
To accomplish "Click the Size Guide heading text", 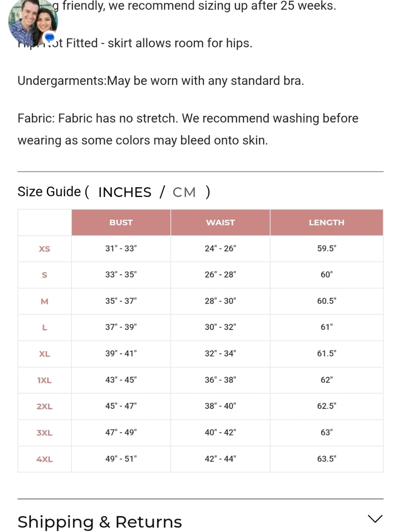I will click(49, 192).
